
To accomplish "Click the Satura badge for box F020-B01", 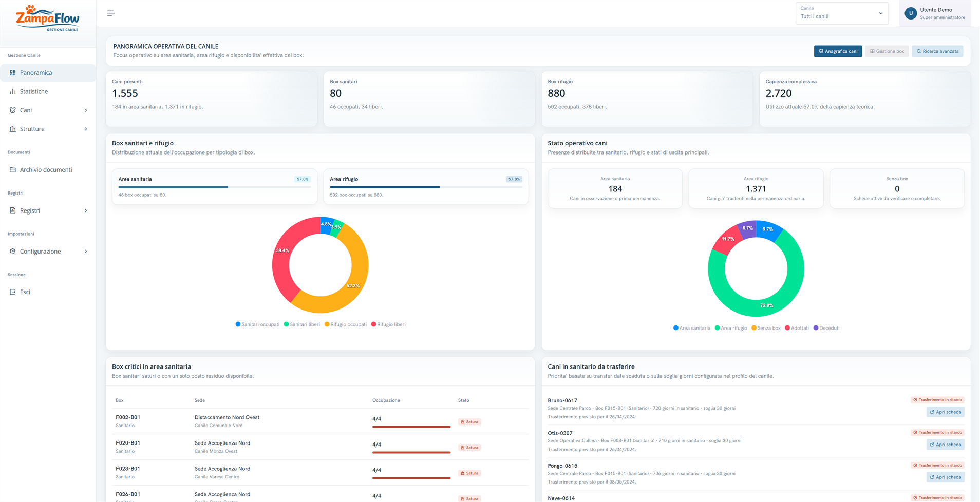I will (x=469, y=448).
